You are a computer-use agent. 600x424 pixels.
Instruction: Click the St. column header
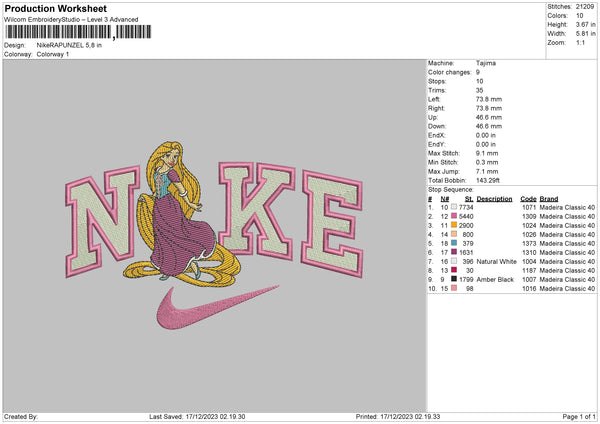pyautogui.click(x=469, y=199)
